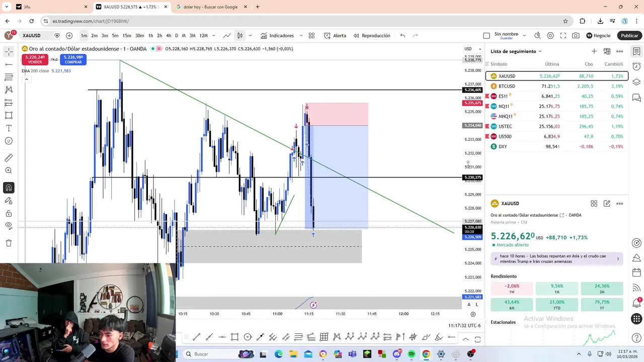The height and width of the screenshot is (362, 644).
Task: Toggle auto scale A button
Action: pyautogui.click(x=469, y=304)
